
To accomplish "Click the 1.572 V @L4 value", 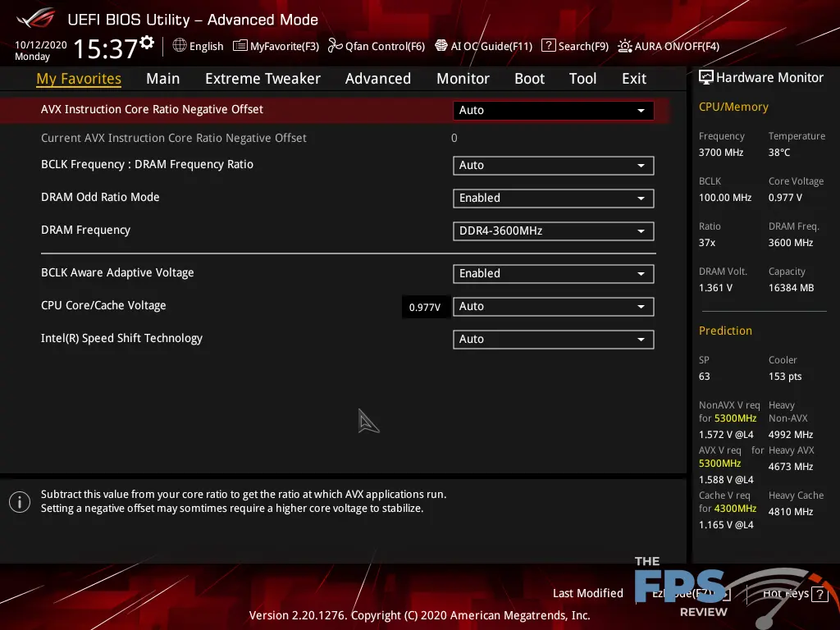I will [726, 435].
